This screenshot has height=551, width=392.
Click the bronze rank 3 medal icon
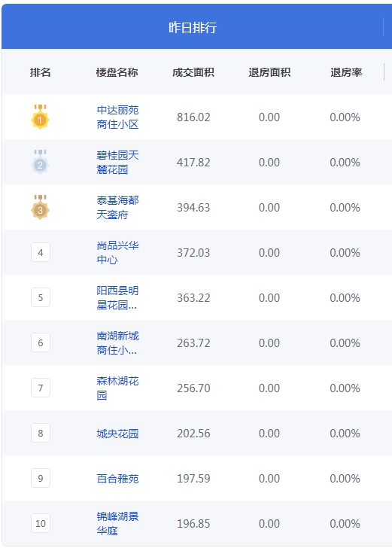pos(40,207)
